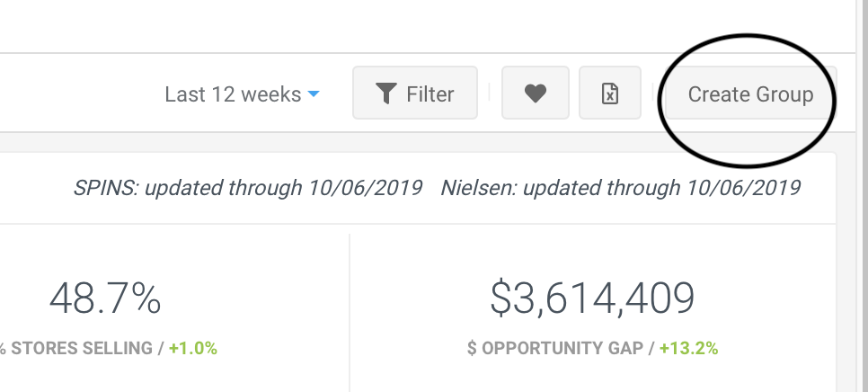Image resolution: width=868 pixels, height=392 pixels.
Task: Click the green +13.2% change indicator
Action: 688,348
